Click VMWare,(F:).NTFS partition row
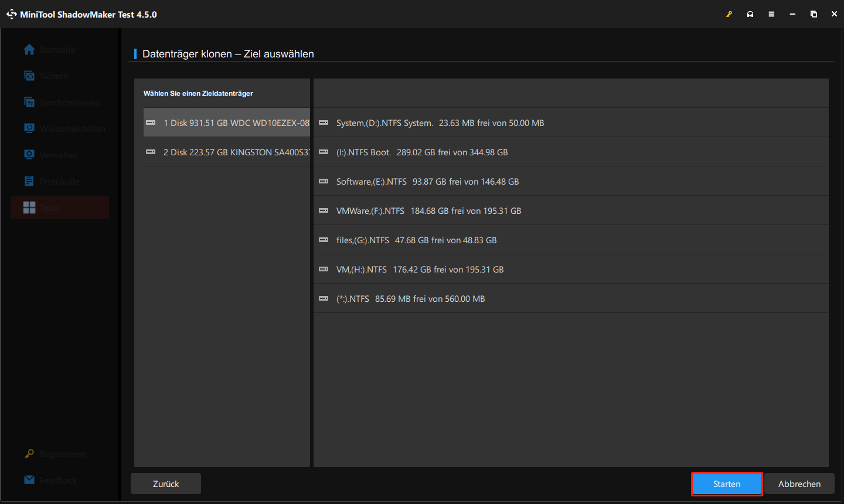Viewport: 844px width, 504px height. point(571,210)
